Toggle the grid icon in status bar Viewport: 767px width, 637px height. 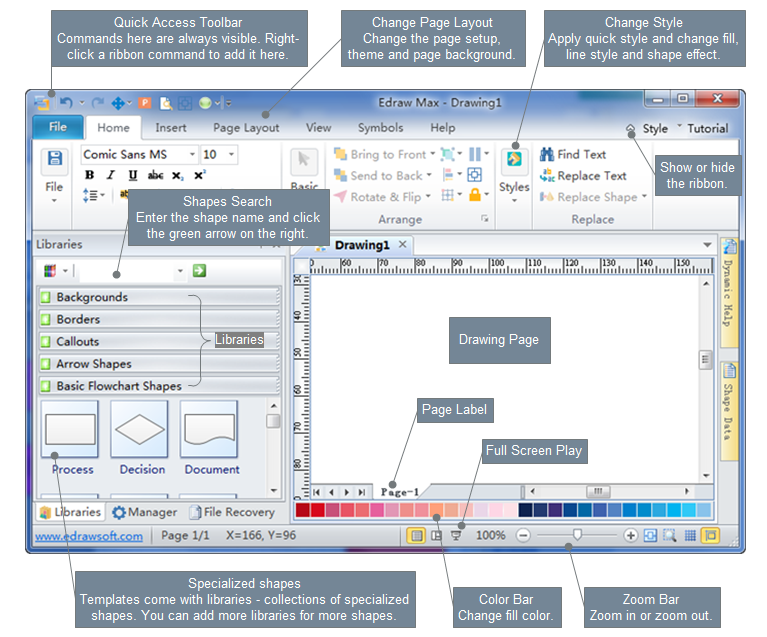tap(690, 536)
